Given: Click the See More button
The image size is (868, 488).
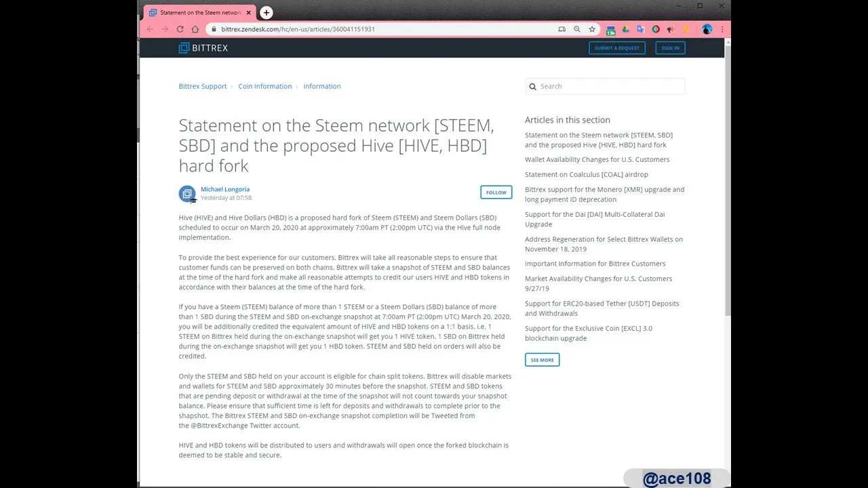Looking at the screenshot, I should [x=542, y=360].
